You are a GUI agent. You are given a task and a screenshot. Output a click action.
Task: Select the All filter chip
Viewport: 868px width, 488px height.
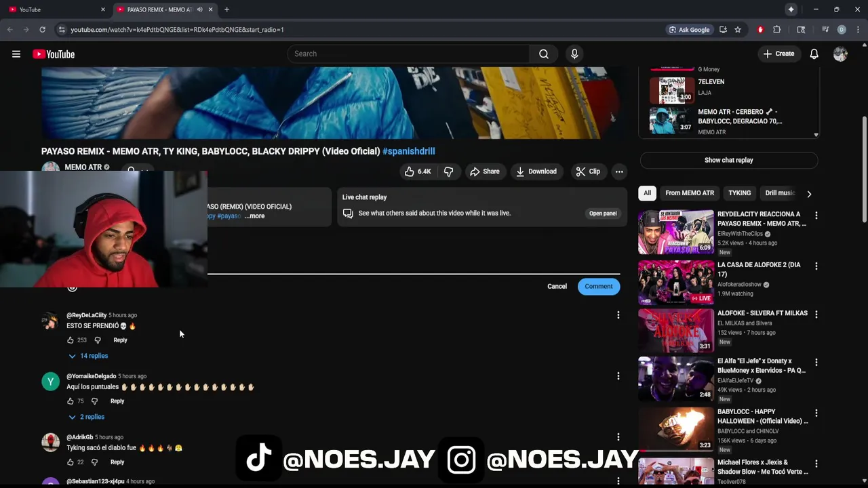click(648, 193)
